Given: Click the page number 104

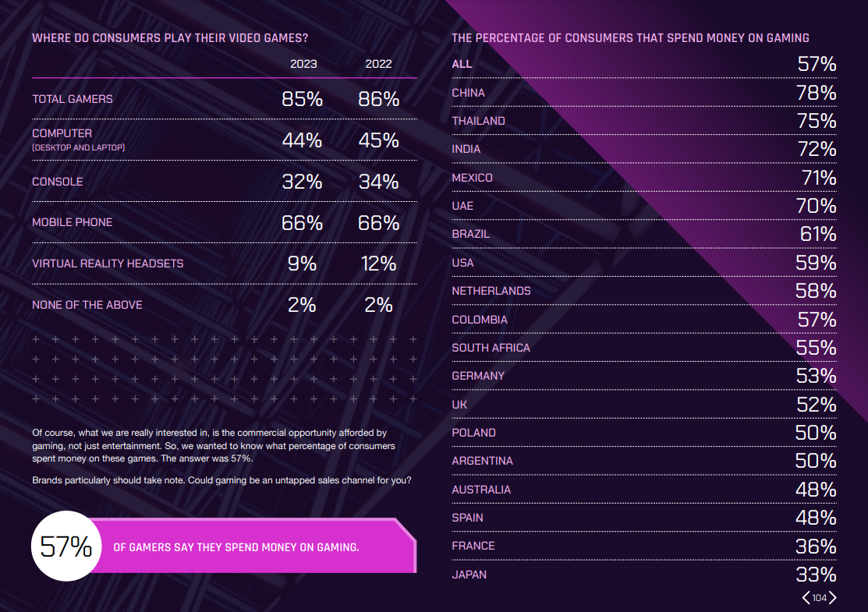Looking at the screenshot, I should click(x=819, y=598).
